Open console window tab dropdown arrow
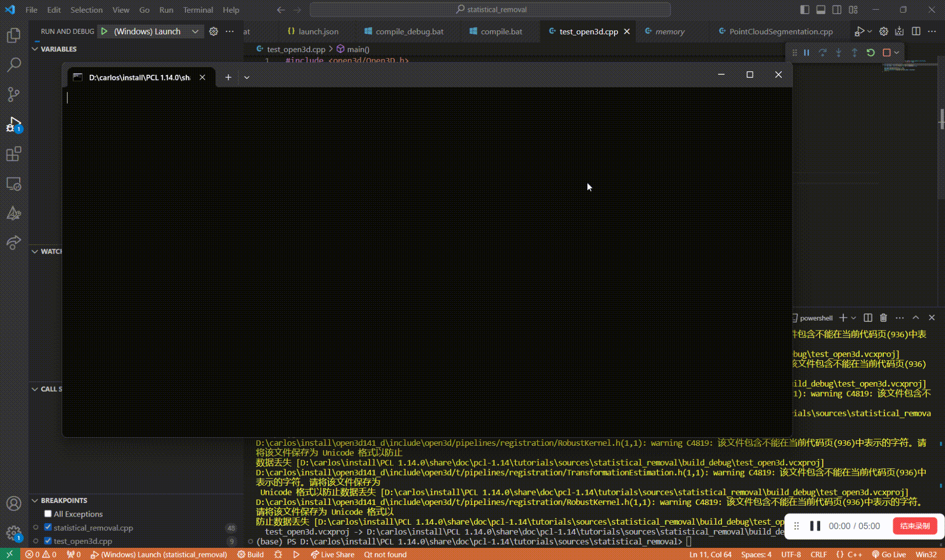 click(247, 77)
